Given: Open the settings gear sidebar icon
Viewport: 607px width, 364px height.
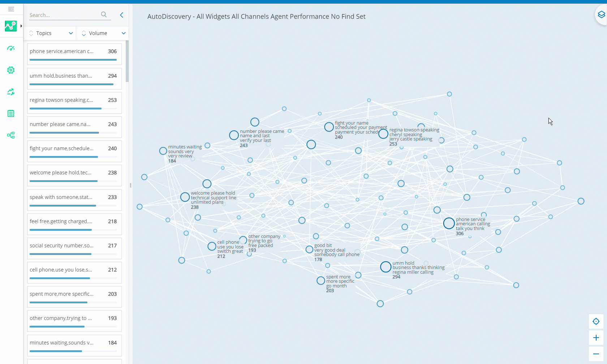Looking at the screenshot, I should [11, 70].
